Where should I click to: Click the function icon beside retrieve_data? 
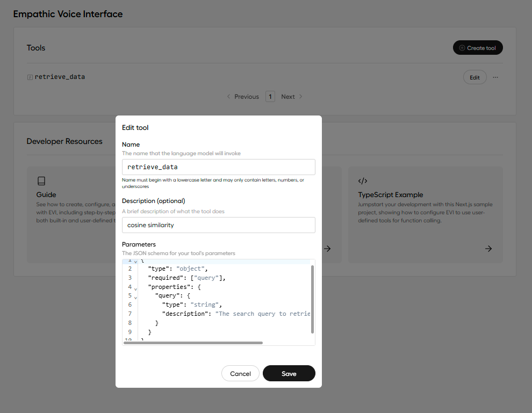point(30,77)
